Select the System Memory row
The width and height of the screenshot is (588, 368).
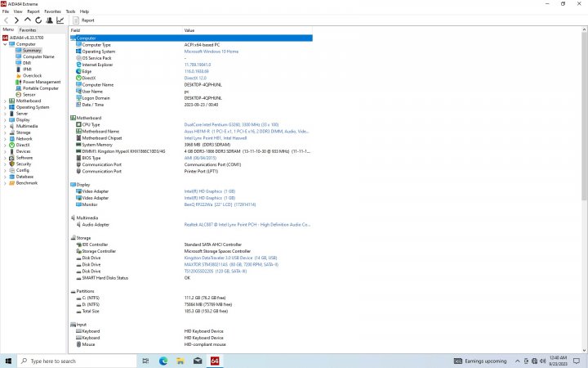[x=191, y=145]
